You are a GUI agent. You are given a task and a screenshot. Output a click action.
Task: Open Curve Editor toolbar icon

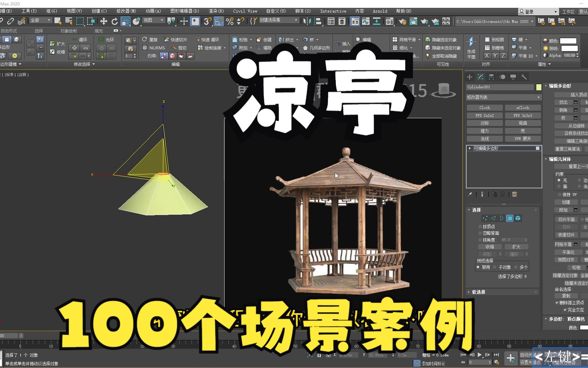click(366, 21)
